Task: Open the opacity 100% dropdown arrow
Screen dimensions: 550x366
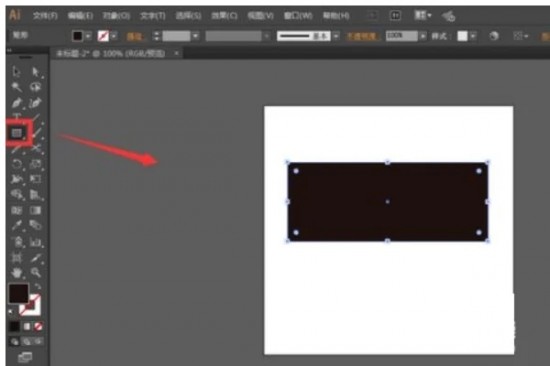Action: tap(423, 36)
